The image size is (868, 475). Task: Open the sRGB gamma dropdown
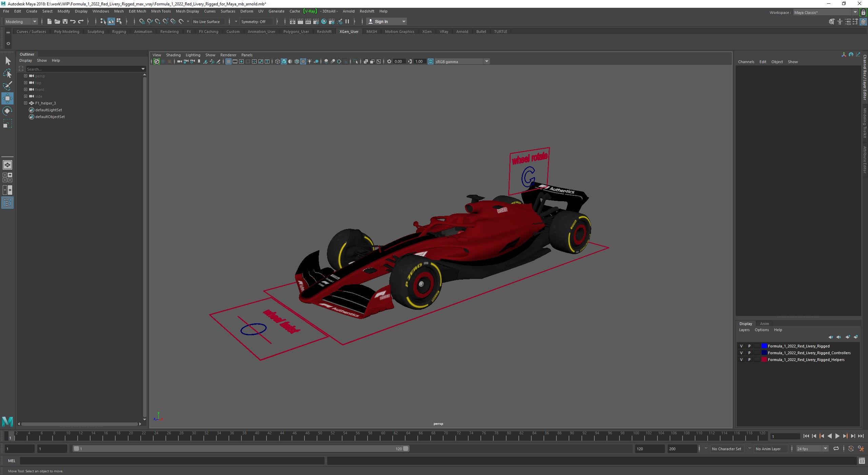click(x=486, y=61)
